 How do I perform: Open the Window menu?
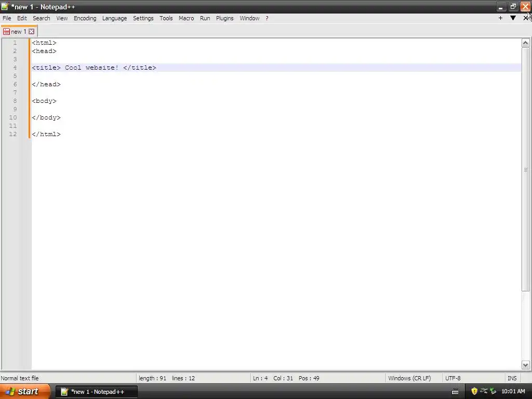tap(249, 18)
